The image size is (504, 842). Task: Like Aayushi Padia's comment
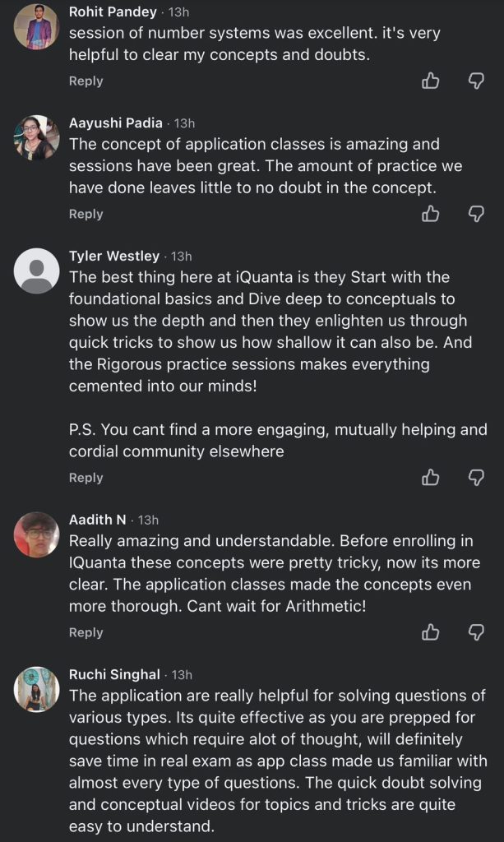(430, 214)
